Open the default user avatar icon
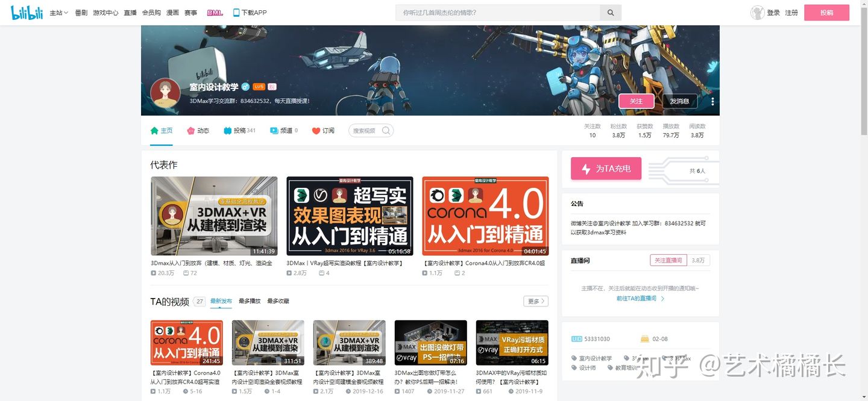 (757, 13)
